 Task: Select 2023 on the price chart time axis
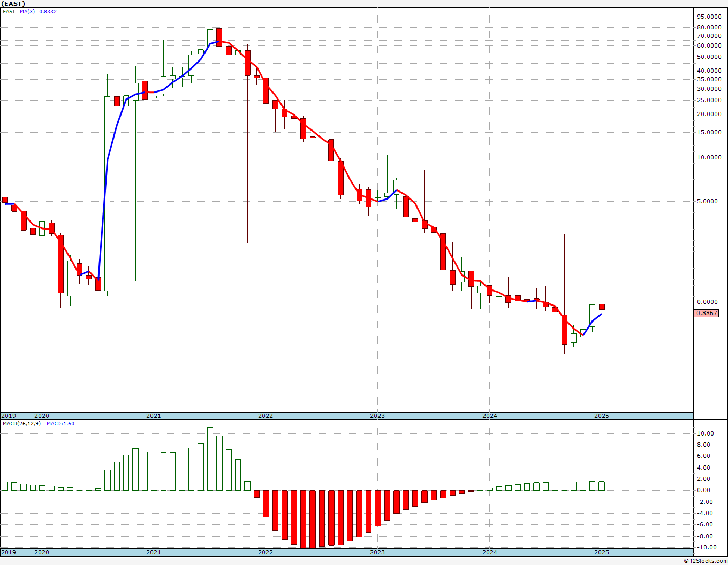click(x=377, y=416)
